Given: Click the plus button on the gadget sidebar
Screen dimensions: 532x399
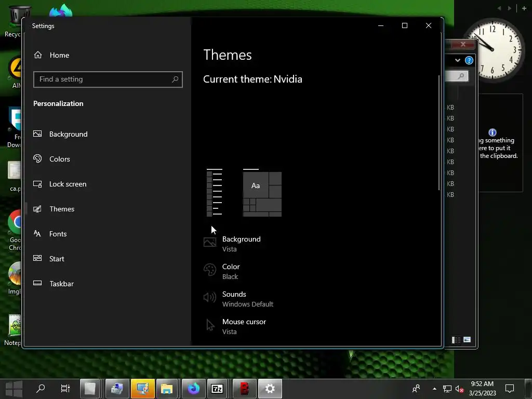Looking at the screenshot, I should click(x=524, y=8).
